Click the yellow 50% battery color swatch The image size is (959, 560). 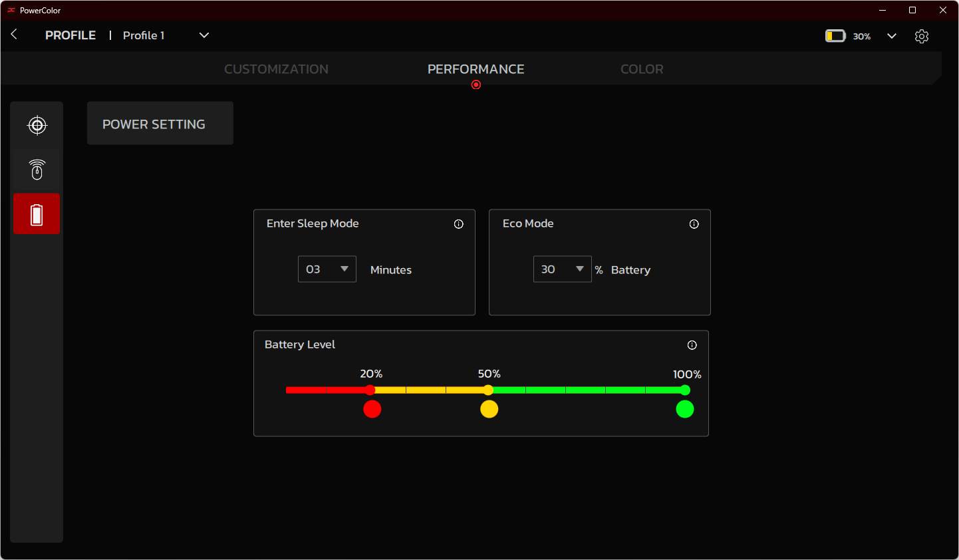489,409
